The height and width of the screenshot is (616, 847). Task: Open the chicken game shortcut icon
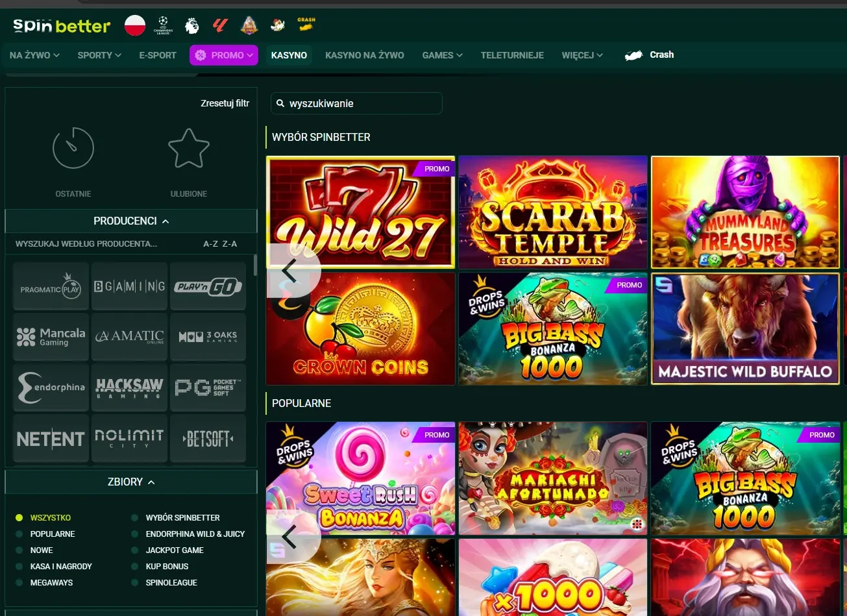coord(278,25)
